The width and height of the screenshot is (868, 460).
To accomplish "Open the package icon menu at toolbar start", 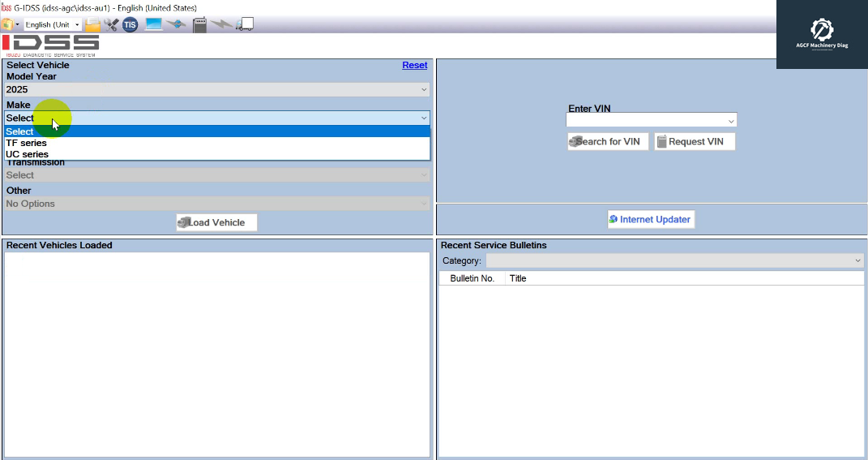I will pos(7,24).
